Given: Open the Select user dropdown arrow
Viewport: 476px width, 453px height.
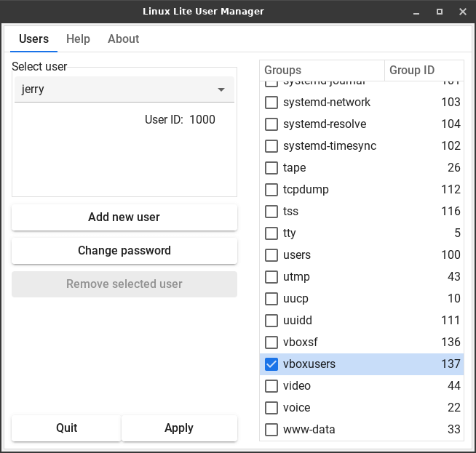Looking at the screenshot, I should point(221,90).
